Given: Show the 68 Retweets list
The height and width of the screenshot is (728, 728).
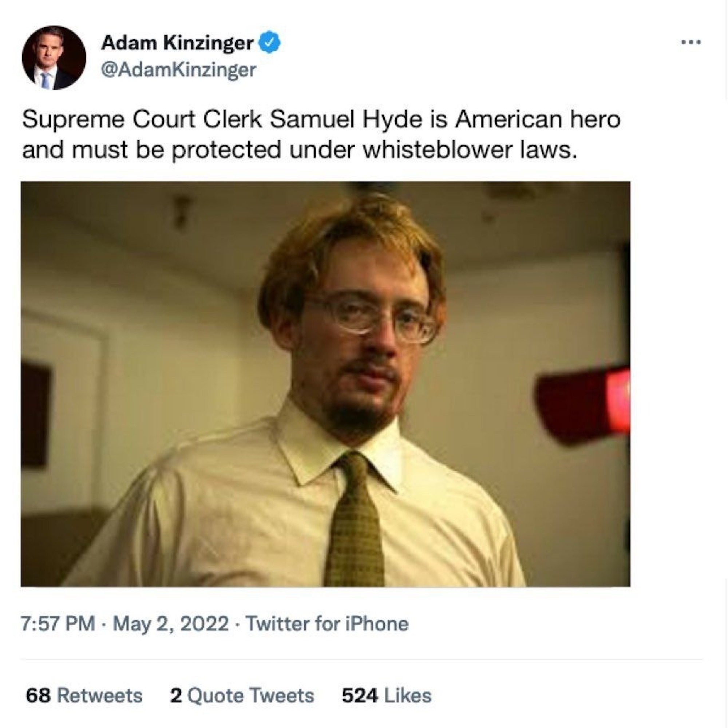Looking at the screenshot, I should [84, 696].
